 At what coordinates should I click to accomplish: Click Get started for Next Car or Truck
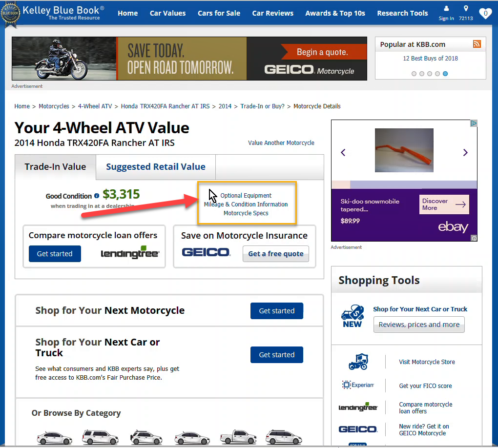coord(277,355)
